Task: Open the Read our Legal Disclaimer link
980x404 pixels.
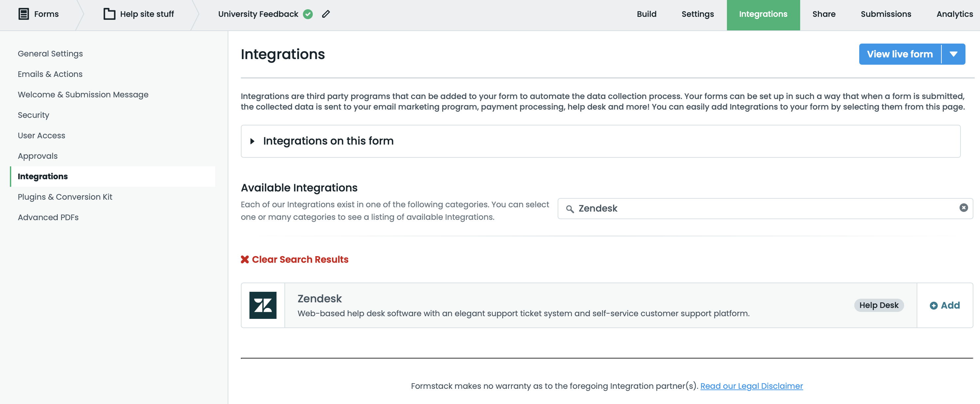Action: click(x=751, y=386)
